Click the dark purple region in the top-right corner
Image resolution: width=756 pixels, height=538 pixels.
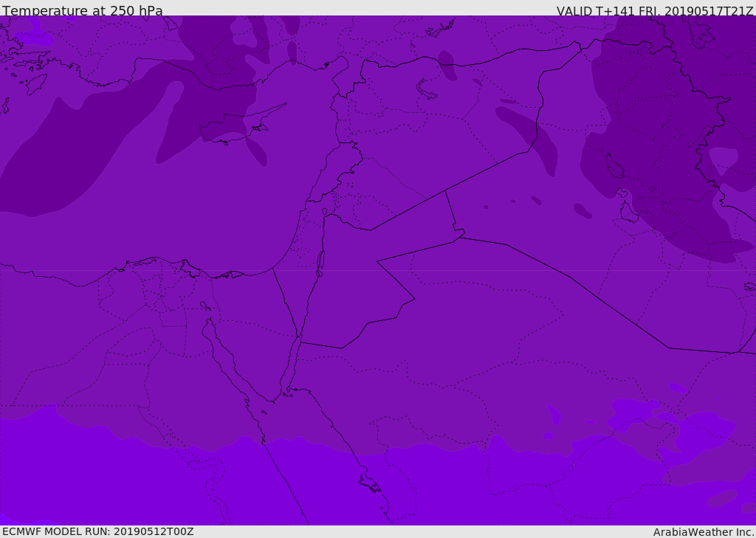pos(709,66)
